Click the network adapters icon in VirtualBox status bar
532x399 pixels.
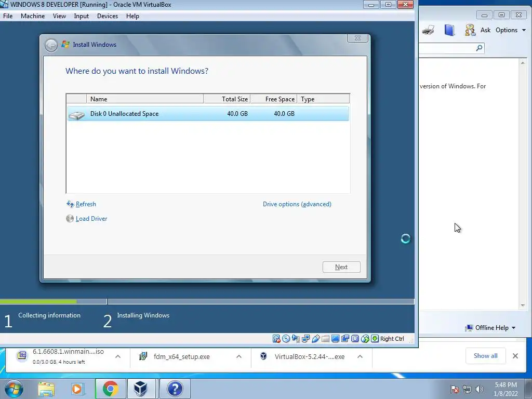click(305, 339)
